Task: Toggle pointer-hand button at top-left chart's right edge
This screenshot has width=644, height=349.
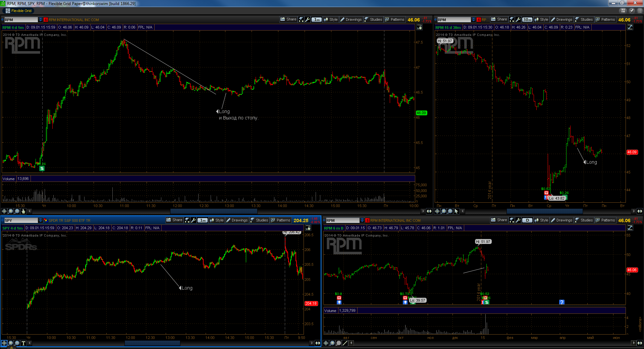Action: (420, 27)
